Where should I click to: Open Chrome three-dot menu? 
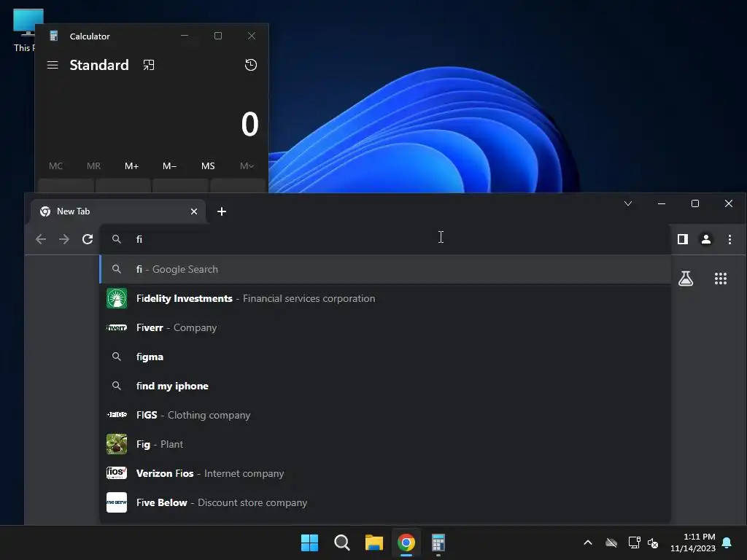coord(729,239)
